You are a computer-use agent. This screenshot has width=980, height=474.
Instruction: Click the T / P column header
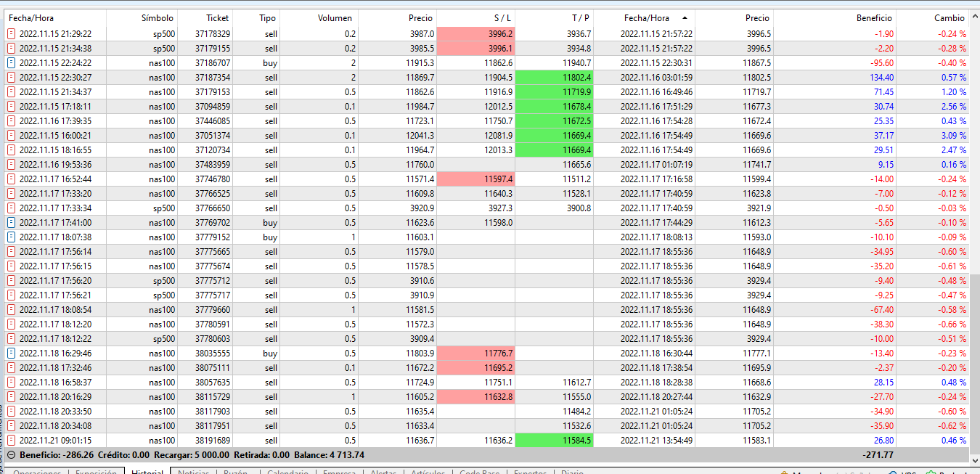[x=555, y=18]
